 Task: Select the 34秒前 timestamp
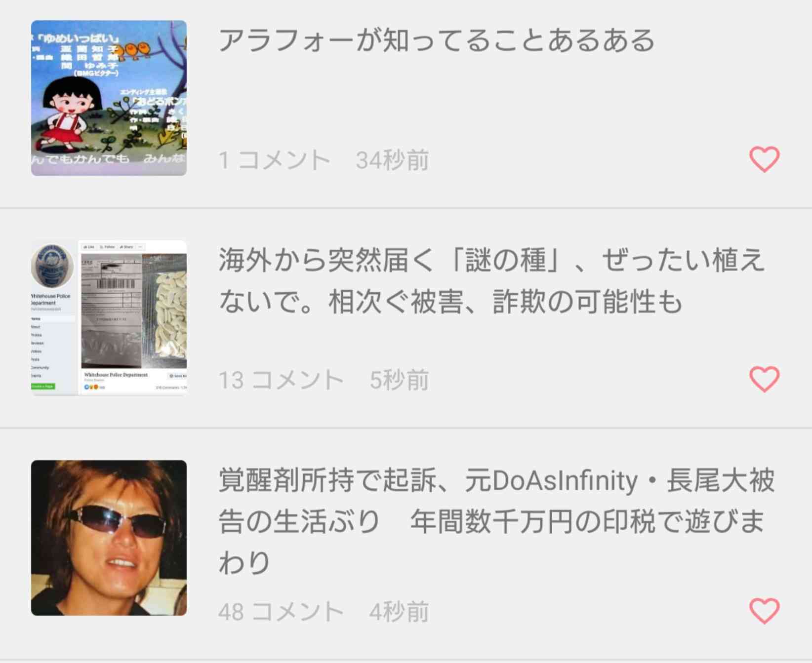393,160
